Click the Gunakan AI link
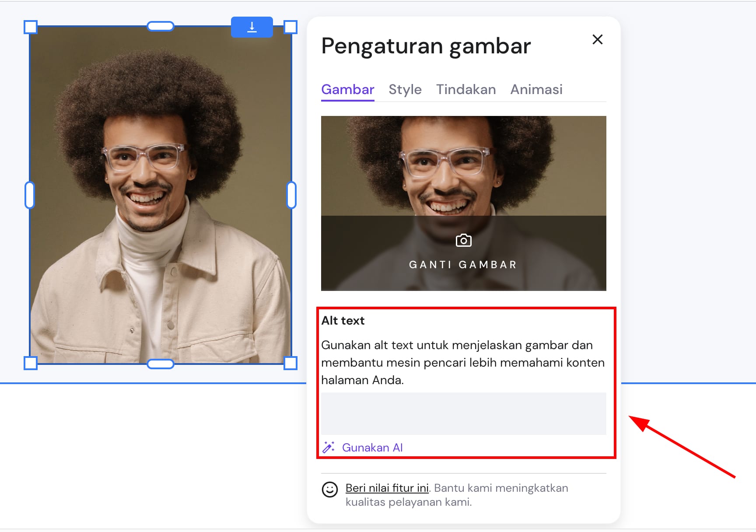Image resolution: width=756 pixels, height=532 pixels. (372, 448)
